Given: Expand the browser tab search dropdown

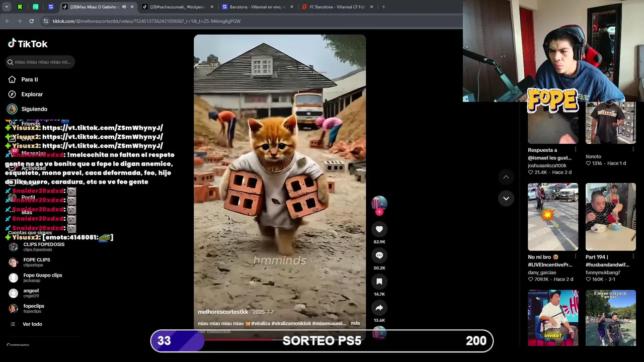Looking at the screenshot, I should coord(7,7).
